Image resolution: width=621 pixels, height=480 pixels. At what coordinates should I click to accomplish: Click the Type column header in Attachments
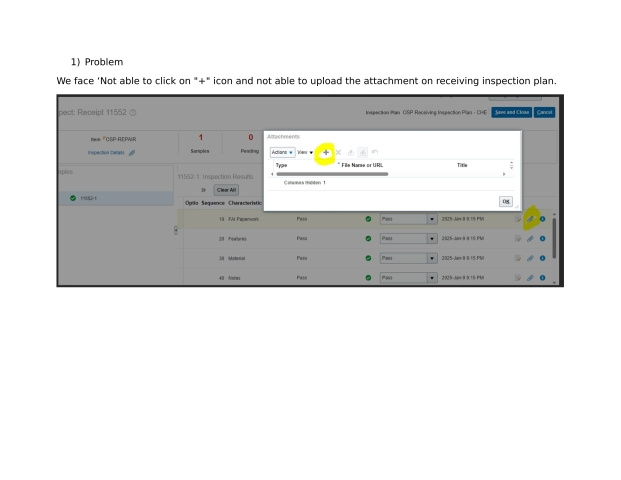click(281, 166)
